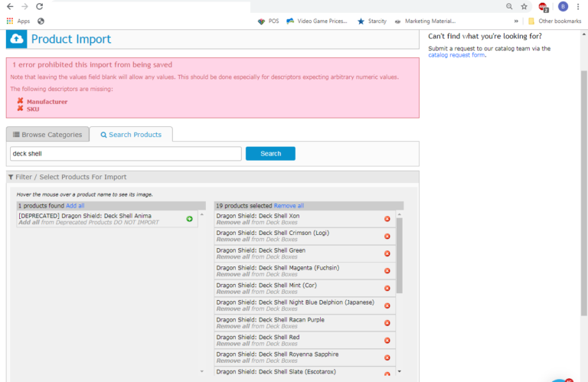This screenshot has width=588, height=382.
Task: Reload the page with refresh icon
Action: click(39, 6)
